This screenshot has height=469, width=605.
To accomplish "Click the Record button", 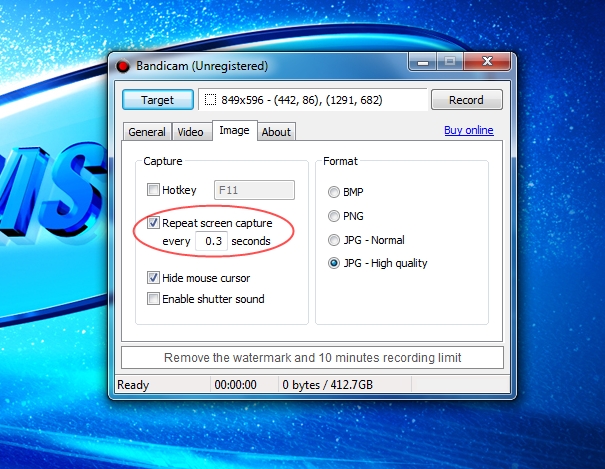I will point(466,100).
